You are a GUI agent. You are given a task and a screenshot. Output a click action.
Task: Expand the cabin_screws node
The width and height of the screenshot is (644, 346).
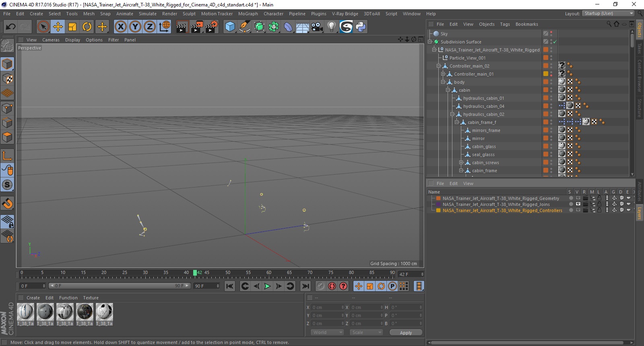coord(461,163)
